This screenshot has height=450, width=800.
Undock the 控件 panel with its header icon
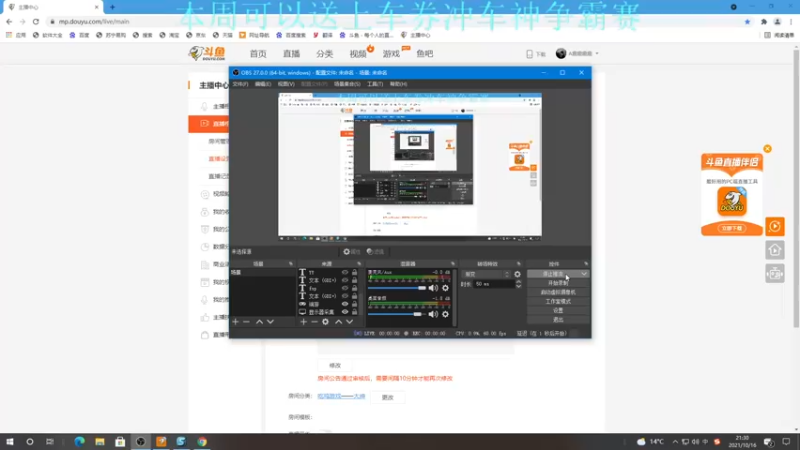click(586, 264)
